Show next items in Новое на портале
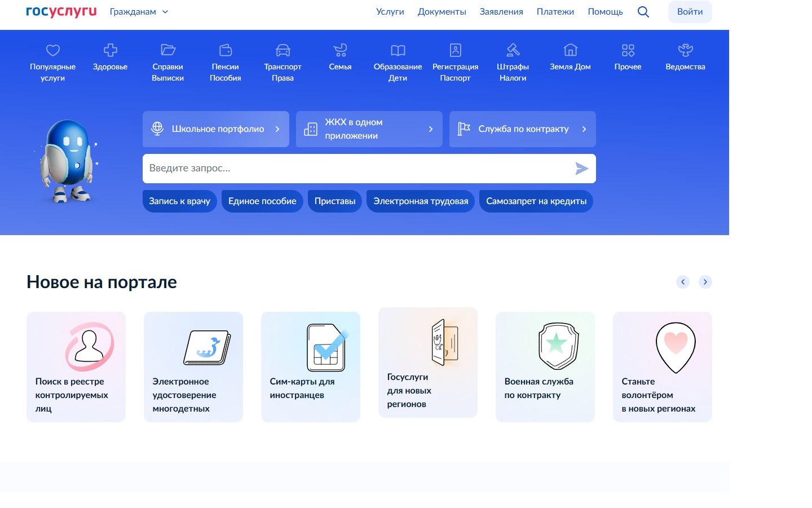Image resolution: width=812 pixels, height=508 pixels. tap(705, 282)
